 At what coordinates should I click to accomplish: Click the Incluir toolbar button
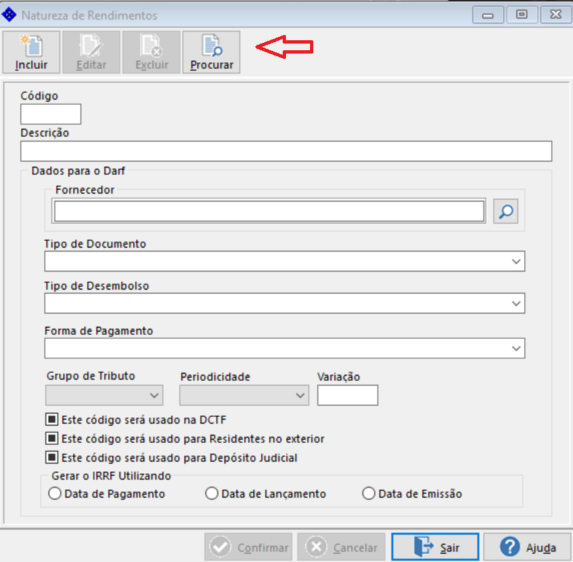point(31,52)
